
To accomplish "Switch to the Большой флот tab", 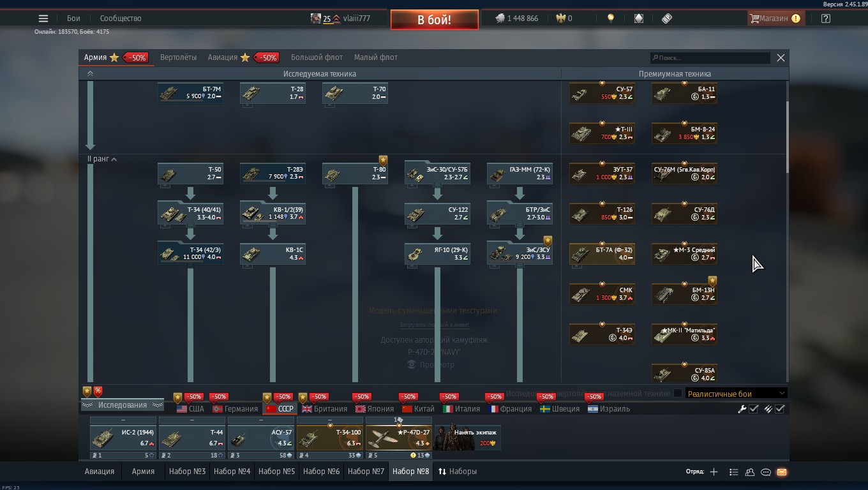I will 317,57.
